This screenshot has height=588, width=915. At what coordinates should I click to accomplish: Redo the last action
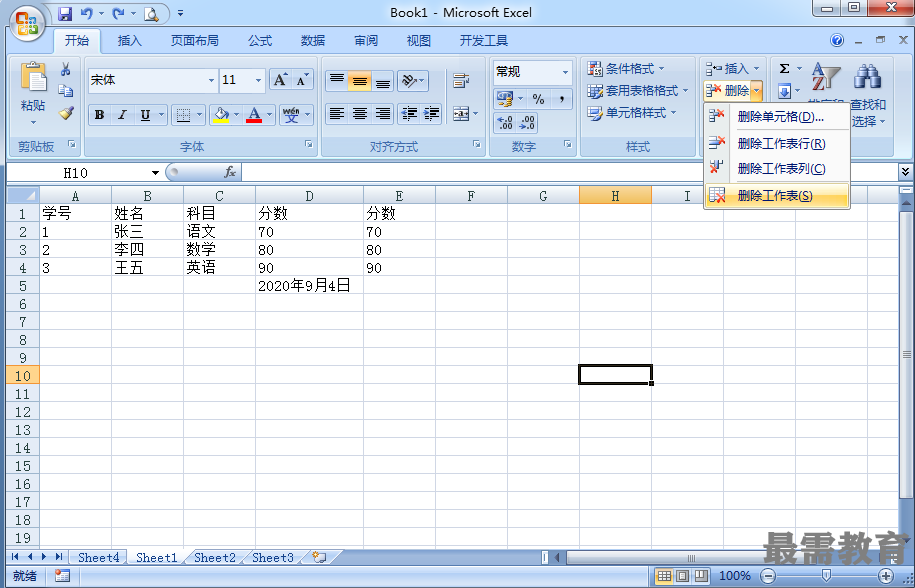[118, 13]
